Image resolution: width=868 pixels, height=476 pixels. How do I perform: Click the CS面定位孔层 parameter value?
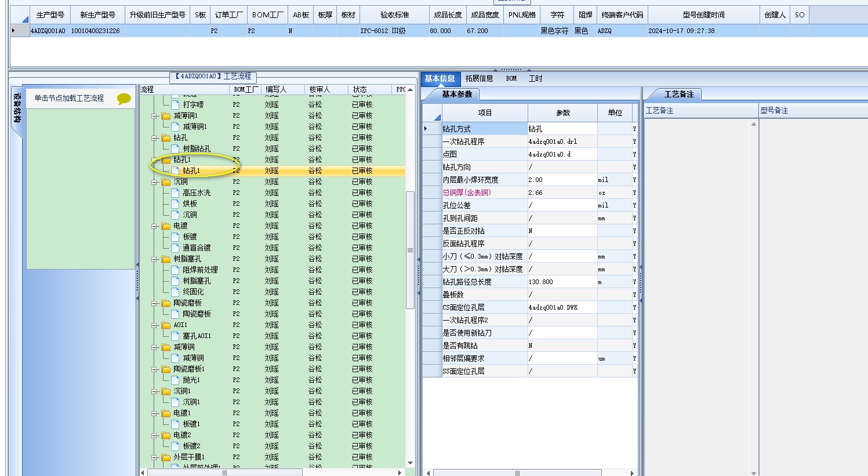pos(562,307)
